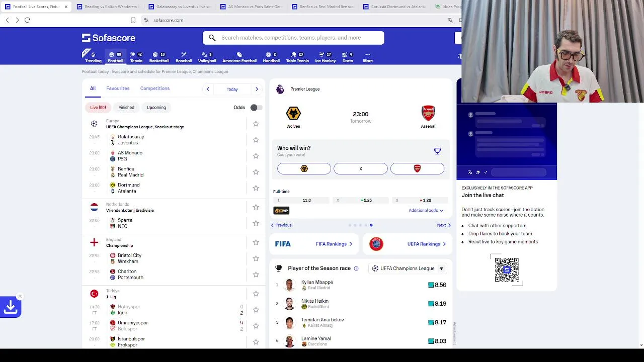This screenshot has width=644, height=362.
Task: Click the Premier League logo icon
Action: (x=280, y=89)
